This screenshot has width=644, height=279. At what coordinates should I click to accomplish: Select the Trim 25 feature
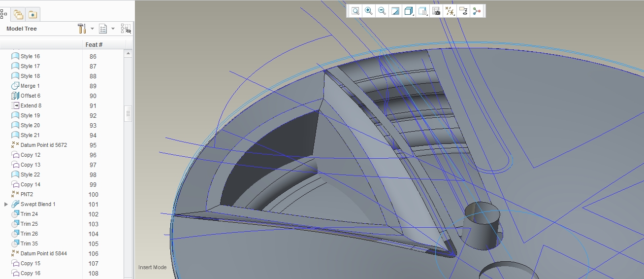pyautogui.click(x=29, y=224)
